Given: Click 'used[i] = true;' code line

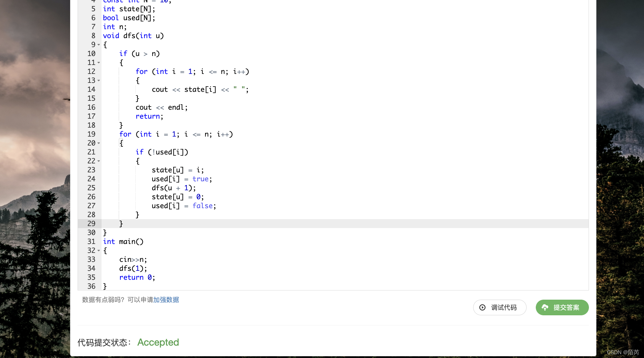Looking at the screenshot, I should point(182,179).
